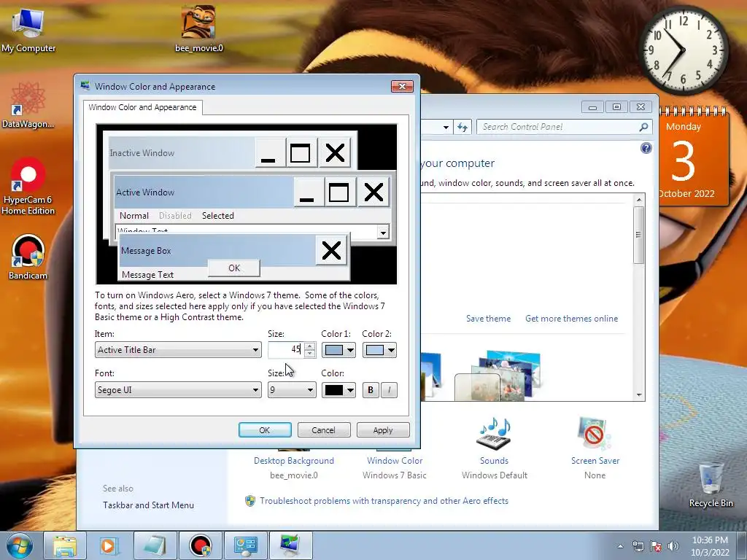Switch to Control Panel taskbar button
Image resolution: width=747 pixels, height=560 pixels.
click(x=245, y=545)
